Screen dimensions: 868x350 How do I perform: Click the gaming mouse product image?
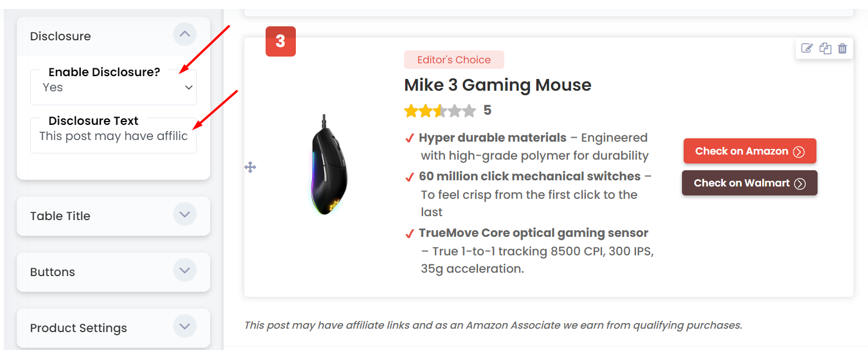click(x=328, y=165)
